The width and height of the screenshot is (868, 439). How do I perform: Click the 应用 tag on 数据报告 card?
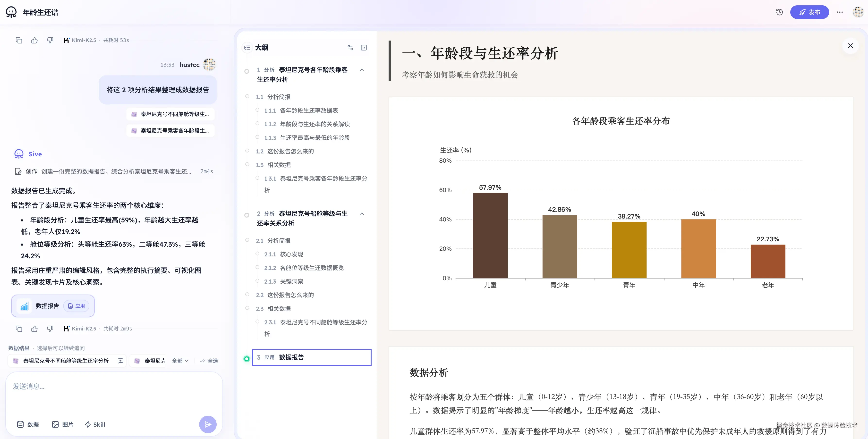(x=77, y=306)
